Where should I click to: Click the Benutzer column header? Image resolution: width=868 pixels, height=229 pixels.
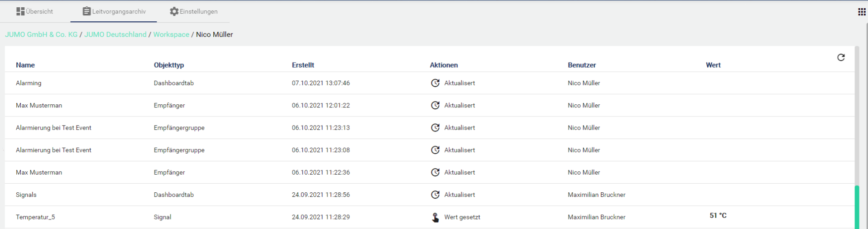tap(582, 65)
